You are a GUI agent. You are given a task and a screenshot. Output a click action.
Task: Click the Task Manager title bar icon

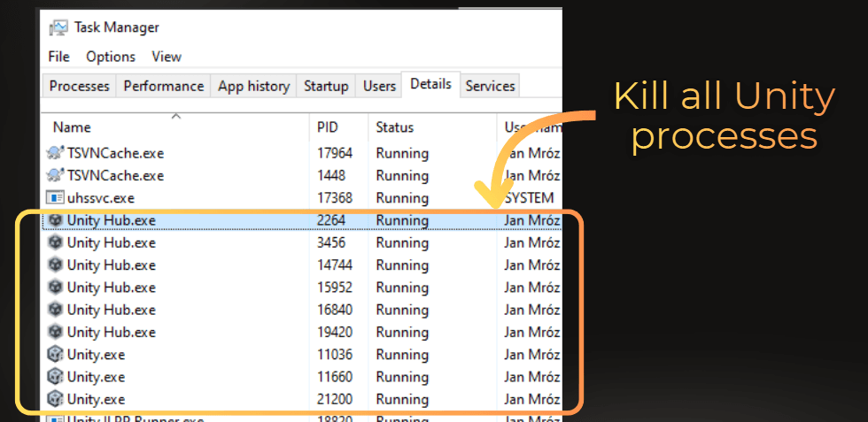pos(58,27)
